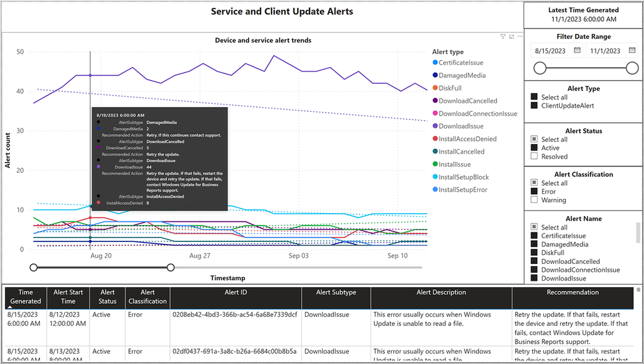Select InstallSetupBlock legend entry
This screenshot has width=644, height=364.
point(461,177)
